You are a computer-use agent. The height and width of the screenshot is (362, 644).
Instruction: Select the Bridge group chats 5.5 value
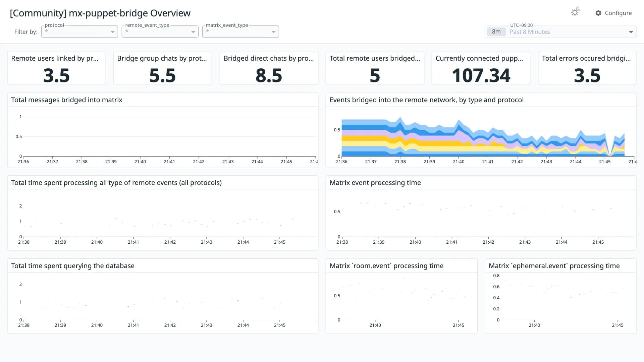[x=162, y=75]
